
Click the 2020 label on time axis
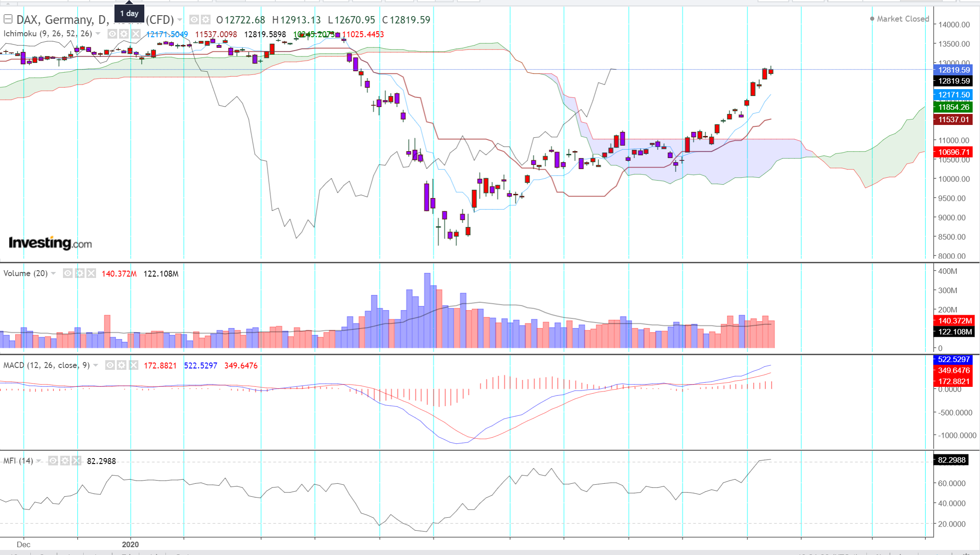coord(130,544)
